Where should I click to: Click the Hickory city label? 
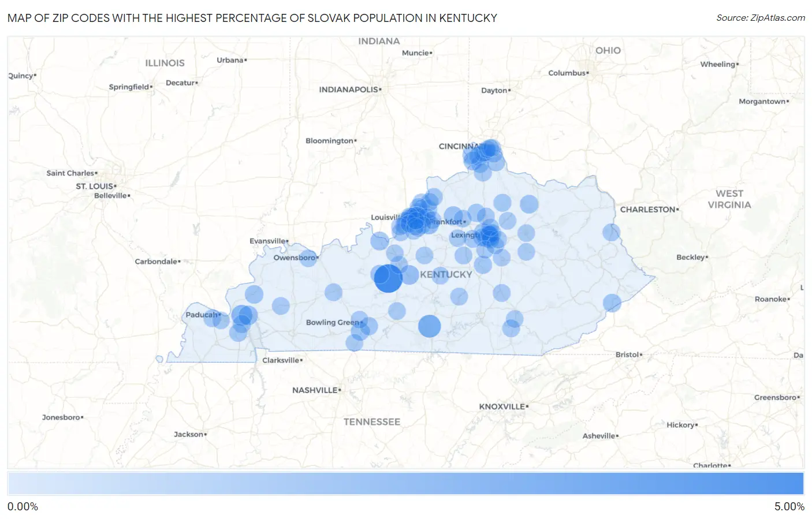(x=681, y=425)
